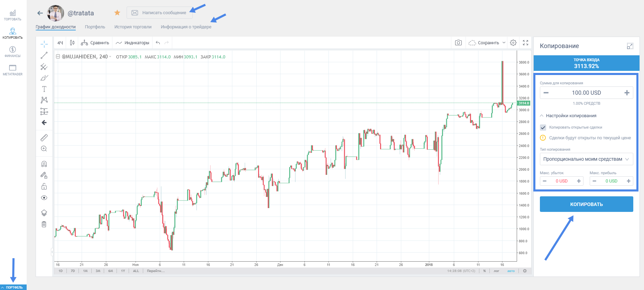Click the 100.00 USD amount field

pos(586,93)
